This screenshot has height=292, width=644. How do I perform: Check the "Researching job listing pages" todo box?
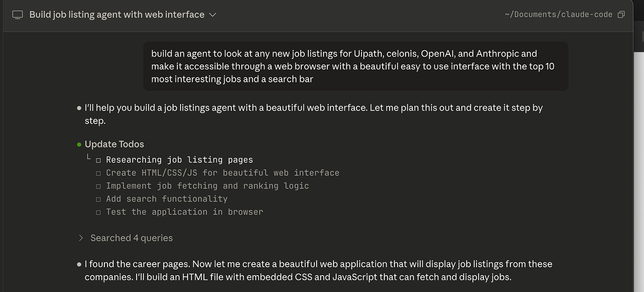tap(99, 160)
